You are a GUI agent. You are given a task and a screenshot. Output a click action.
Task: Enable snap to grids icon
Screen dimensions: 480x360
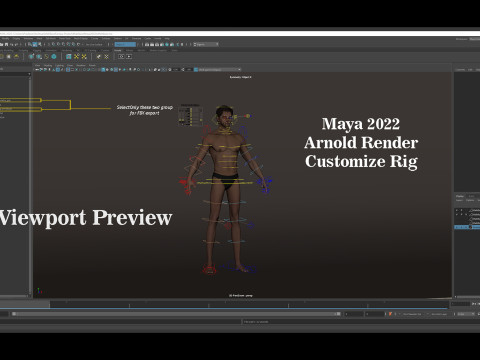pos(54,44)
